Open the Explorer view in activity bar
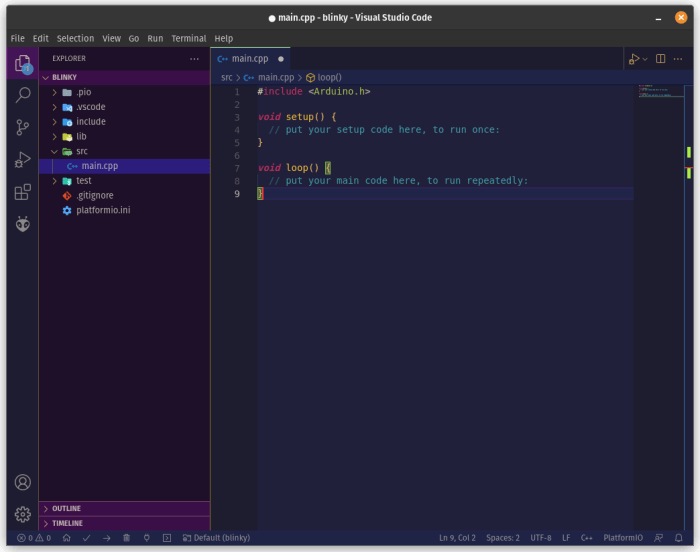The width and height of the screenshot is (700, 552). coord(22,63)
